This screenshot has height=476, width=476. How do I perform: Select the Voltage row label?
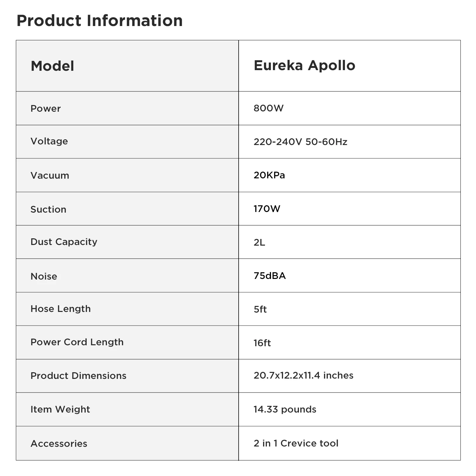[x=49, y=141]
